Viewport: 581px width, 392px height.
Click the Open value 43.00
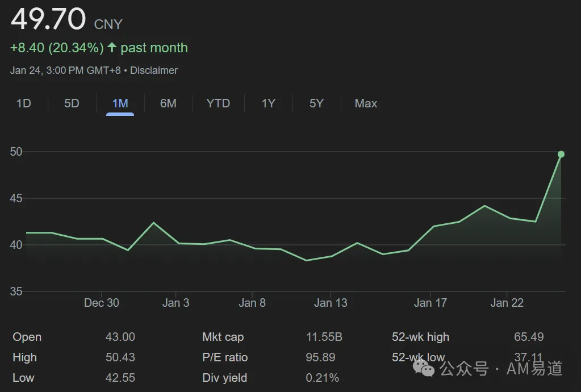pos(120,337)
